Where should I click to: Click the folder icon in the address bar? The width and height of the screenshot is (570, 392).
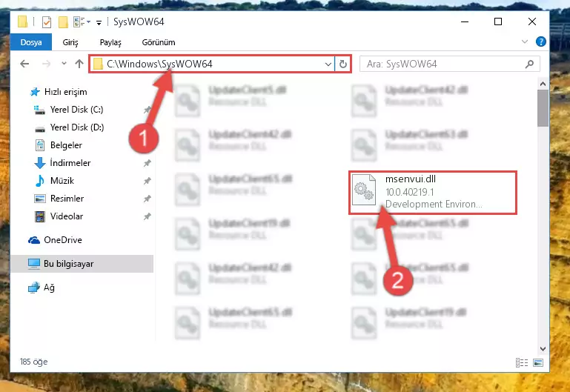pyautogui.click(x=98, y=64)
